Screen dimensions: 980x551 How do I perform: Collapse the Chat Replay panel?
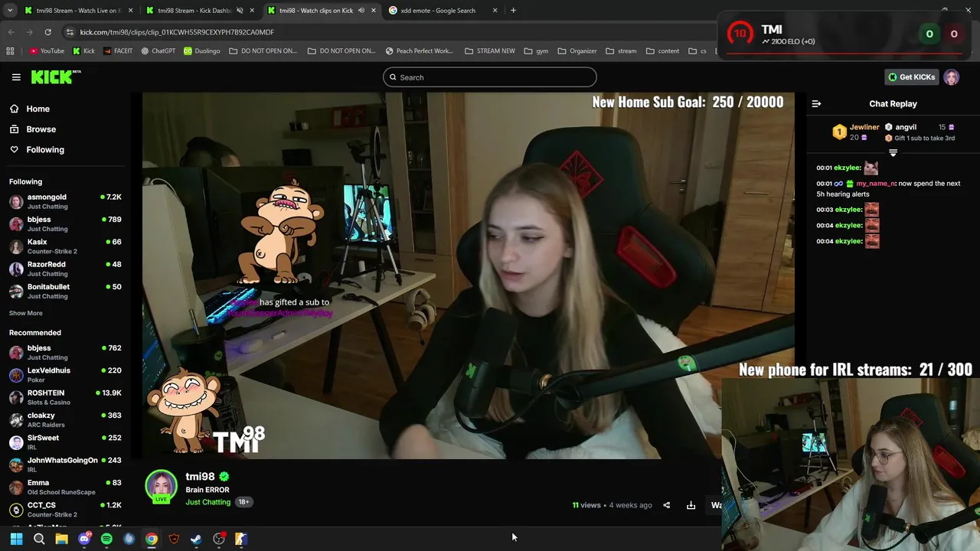click(816, 104)
